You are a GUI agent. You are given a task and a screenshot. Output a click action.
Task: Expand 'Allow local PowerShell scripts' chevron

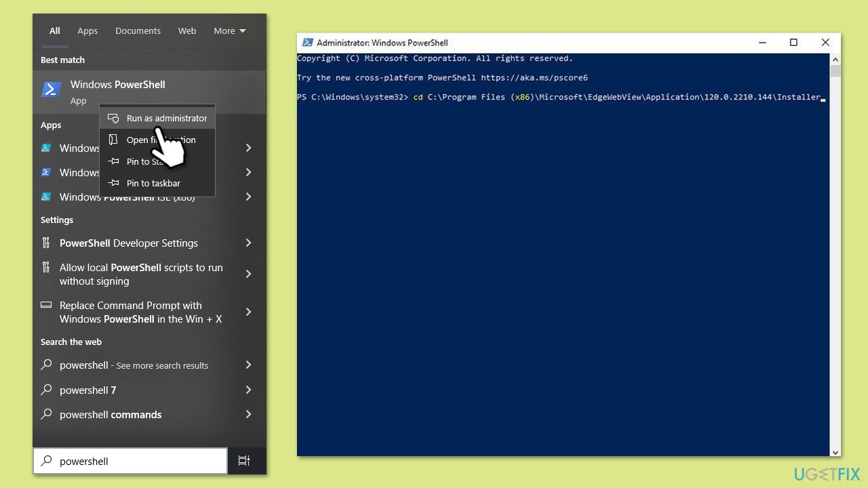[248, 274]
